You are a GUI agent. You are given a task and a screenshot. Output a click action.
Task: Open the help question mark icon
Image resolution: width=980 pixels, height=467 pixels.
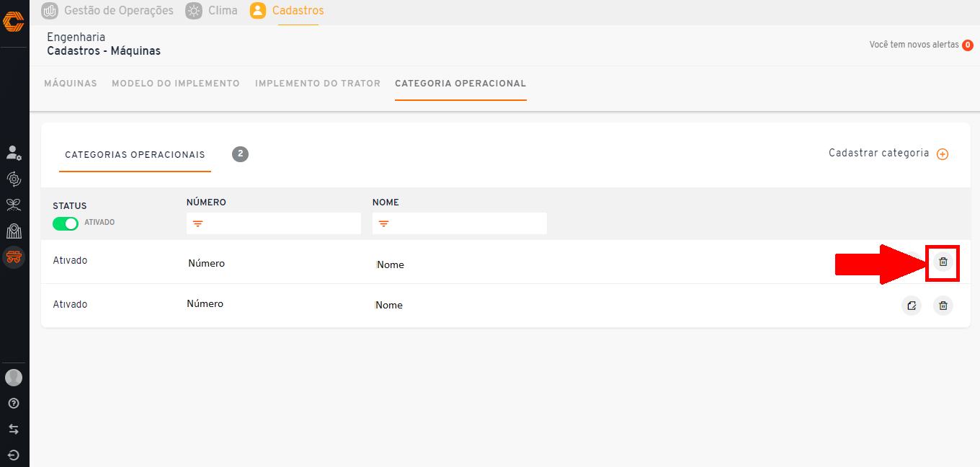pos(14,403)
